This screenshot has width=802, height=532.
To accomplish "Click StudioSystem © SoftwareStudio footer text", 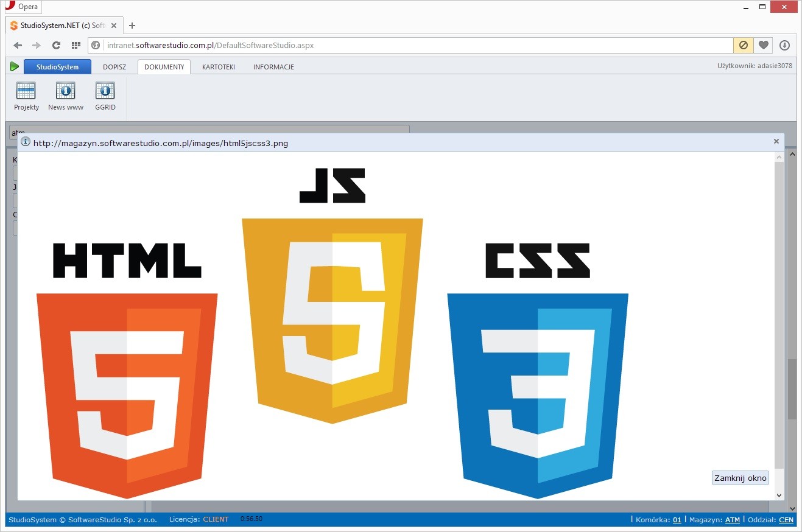I will click(83, 520).
